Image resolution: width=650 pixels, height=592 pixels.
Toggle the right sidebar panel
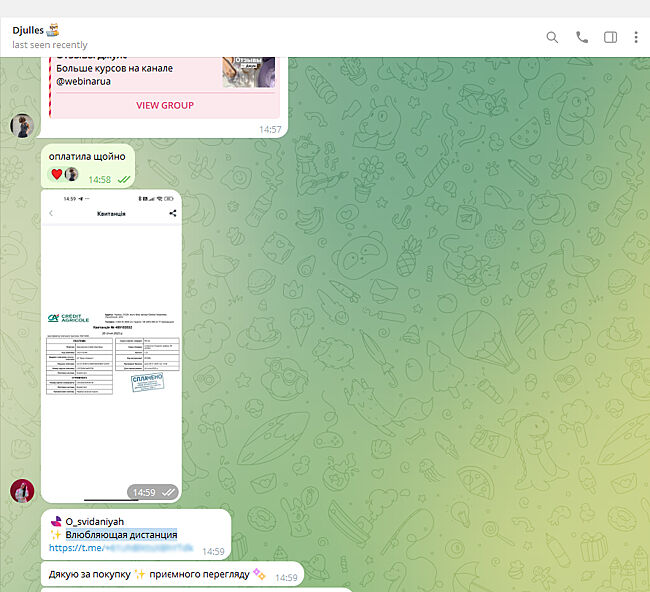click(x=610, y=37)
